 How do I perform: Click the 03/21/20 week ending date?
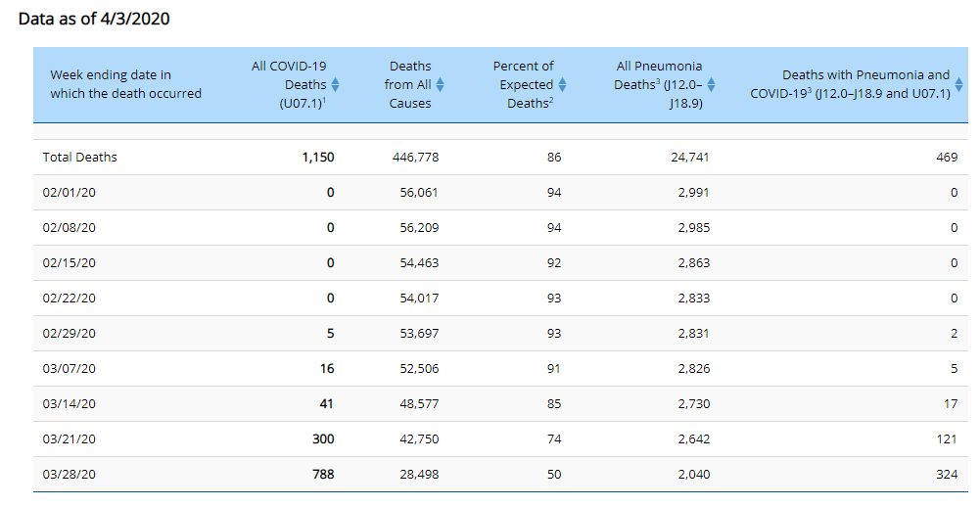coord(70,438)
